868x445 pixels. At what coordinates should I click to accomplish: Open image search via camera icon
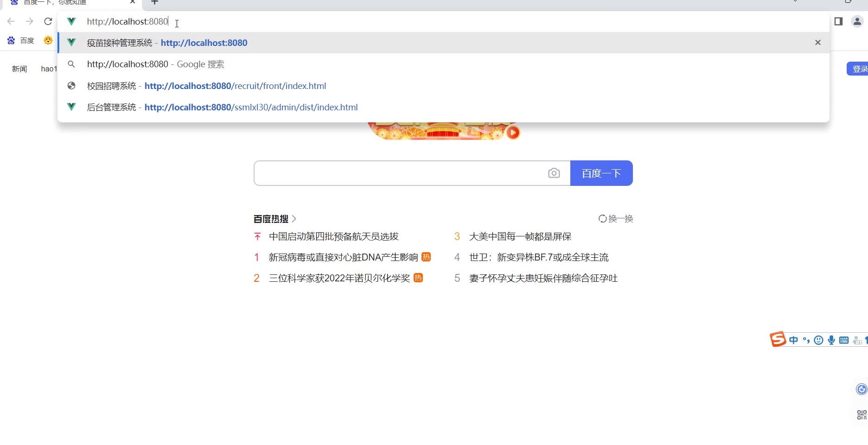coord(554,173)
